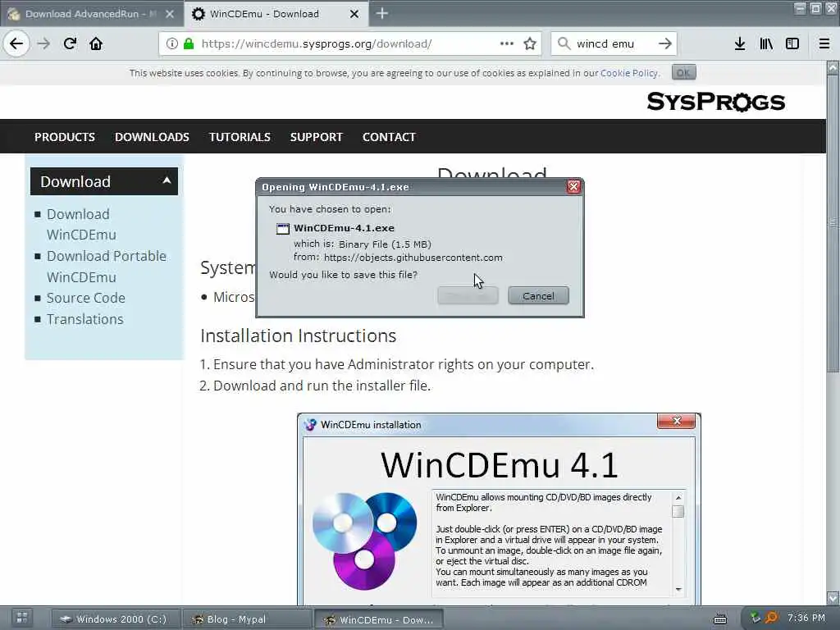Go back using the browser back arrow
The width and height of the screenshot is (840, 630).
[x=16, y=43]
